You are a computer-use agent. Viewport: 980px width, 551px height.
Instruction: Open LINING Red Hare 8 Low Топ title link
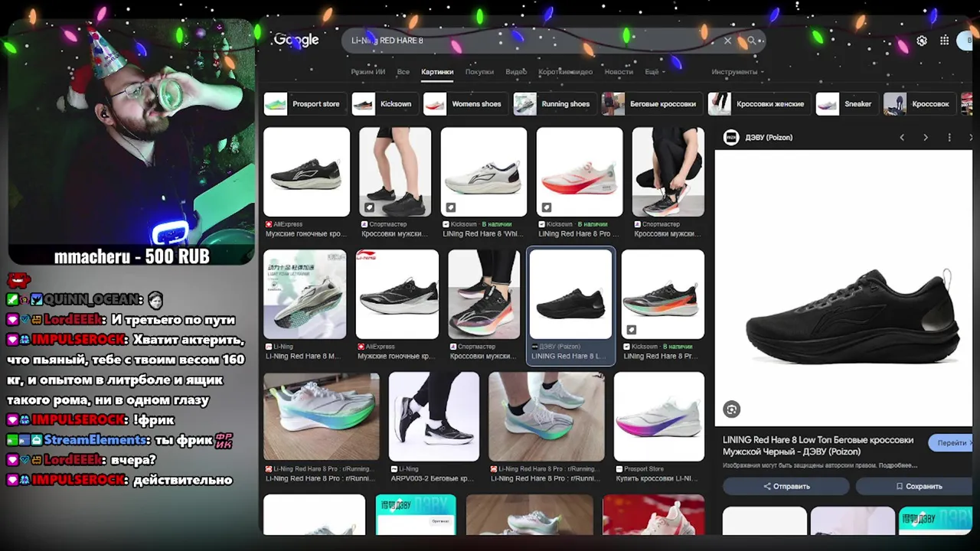(818, 445)
